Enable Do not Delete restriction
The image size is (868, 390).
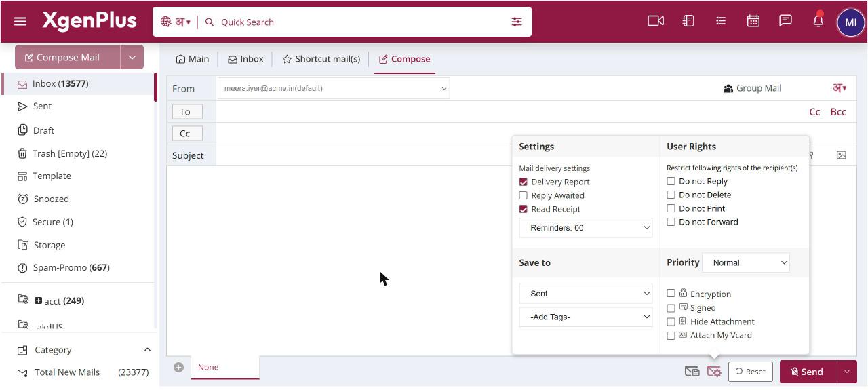point(671,195)
